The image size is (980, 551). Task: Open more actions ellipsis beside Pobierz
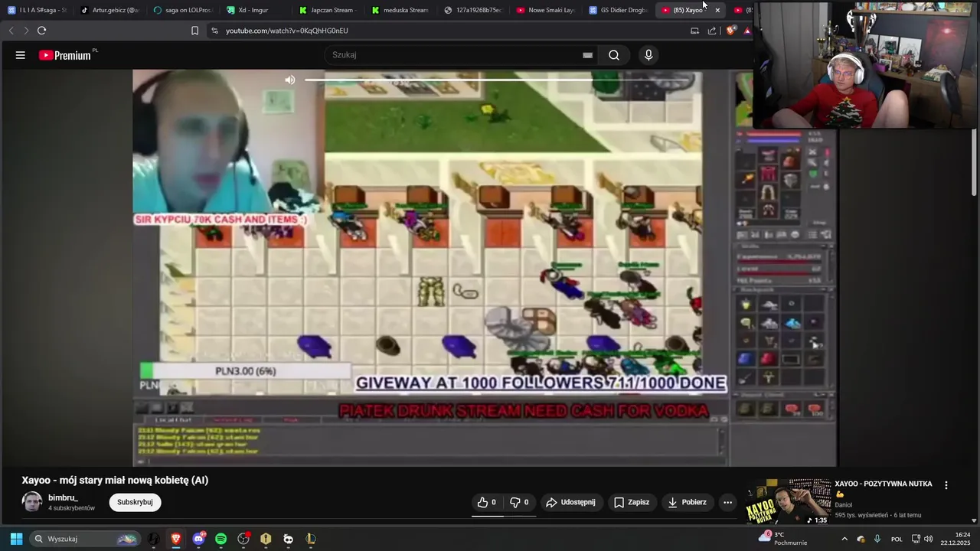click(727, 502)
